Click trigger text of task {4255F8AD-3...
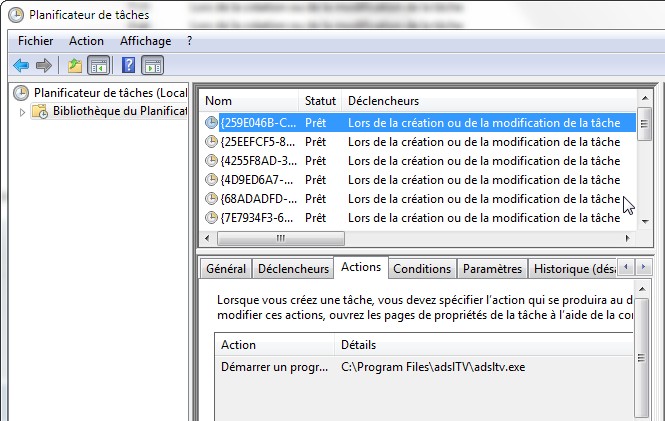This screenshot has width=665, height=421. pos(484,161)
